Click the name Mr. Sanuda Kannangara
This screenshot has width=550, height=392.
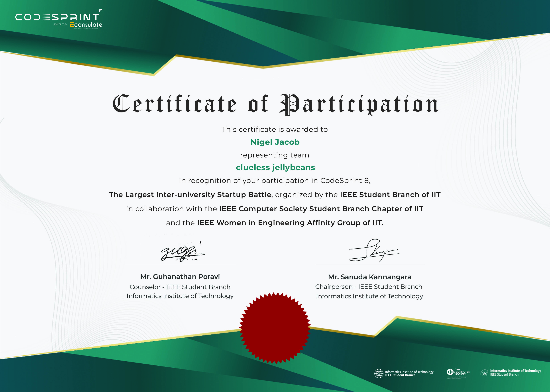pyautogui.click(x=369, y=277)
